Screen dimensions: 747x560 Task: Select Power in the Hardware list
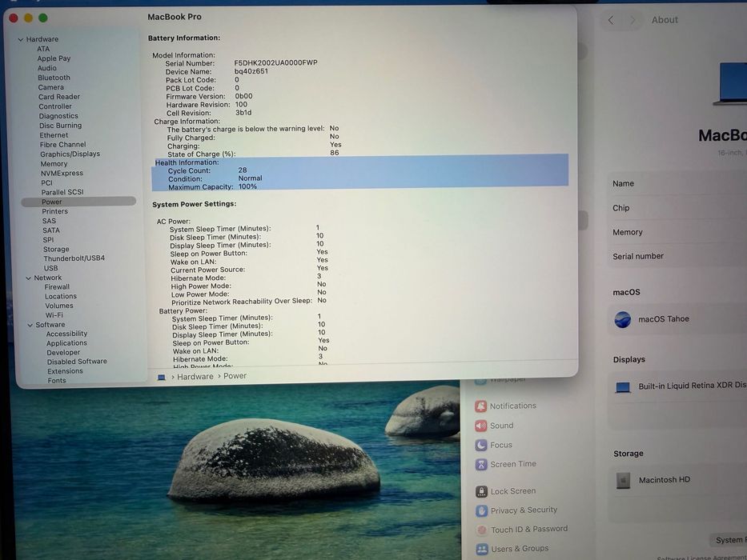coord(78,202)
